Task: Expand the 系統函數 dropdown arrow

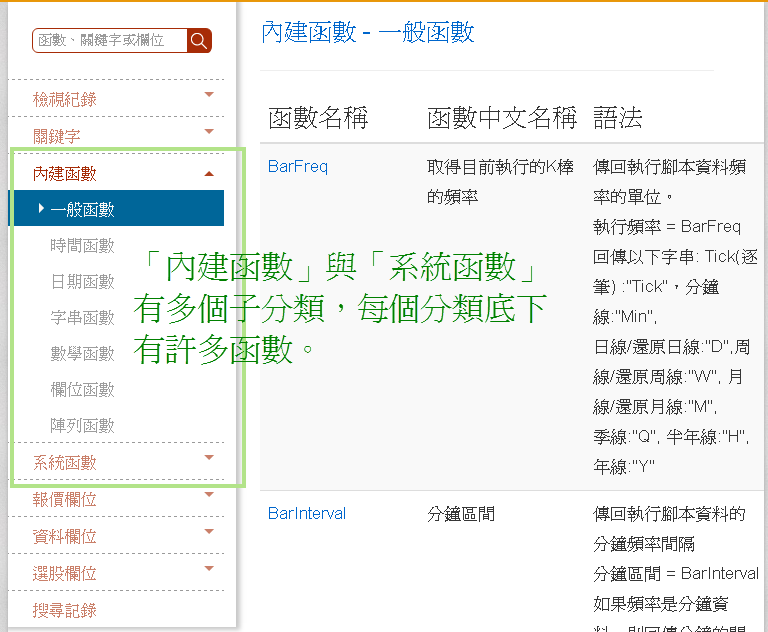Action: [209, 458]
